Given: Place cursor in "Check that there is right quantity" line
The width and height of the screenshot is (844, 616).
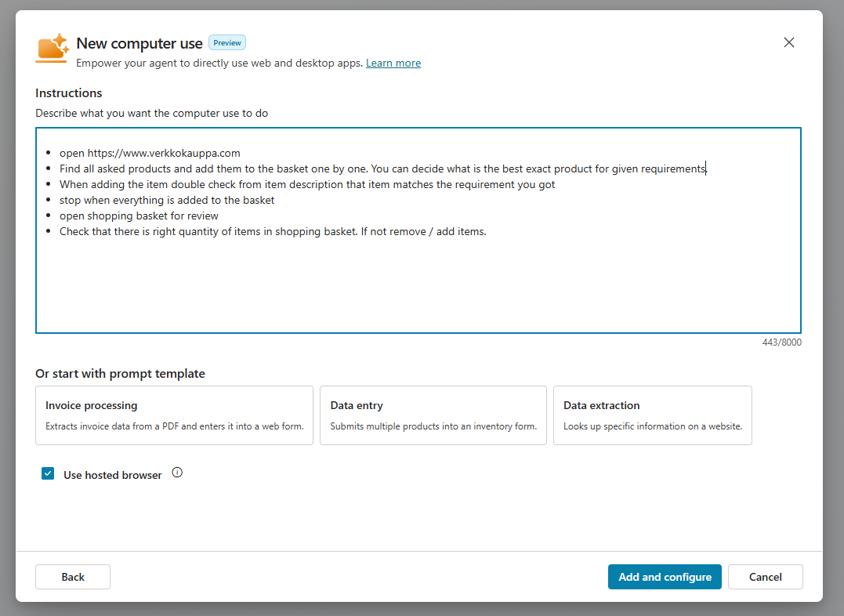Looking at the screenshot, I should (273, 231).
